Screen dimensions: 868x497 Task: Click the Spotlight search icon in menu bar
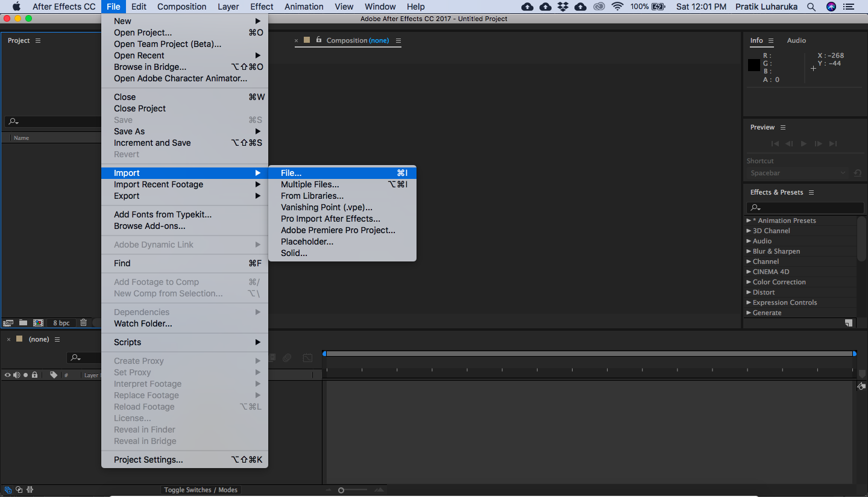(811, 7)
